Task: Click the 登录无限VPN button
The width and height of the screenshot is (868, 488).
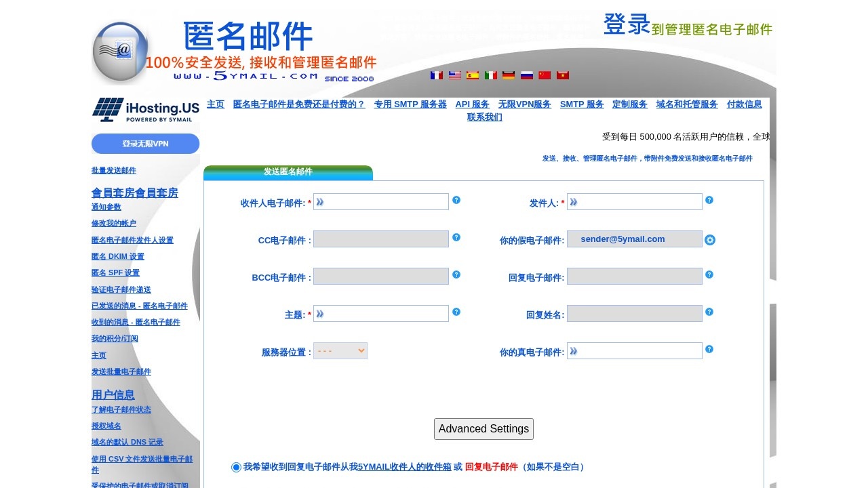Action: point(145,144)
